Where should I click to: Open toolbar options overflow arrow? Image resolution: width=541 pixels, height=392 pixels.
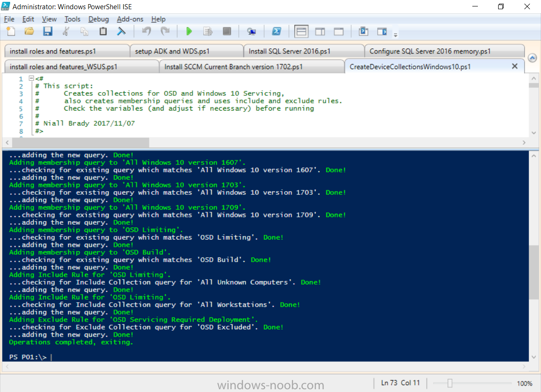(396, 35)
